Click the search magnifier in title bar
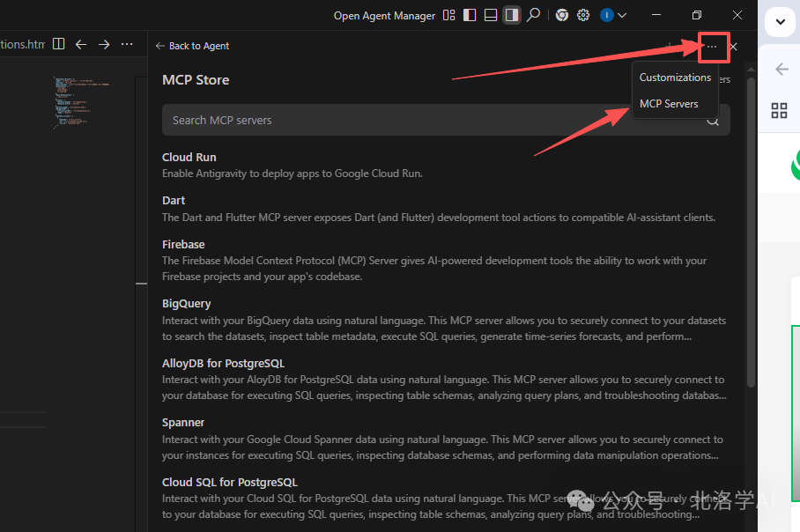 533,15
